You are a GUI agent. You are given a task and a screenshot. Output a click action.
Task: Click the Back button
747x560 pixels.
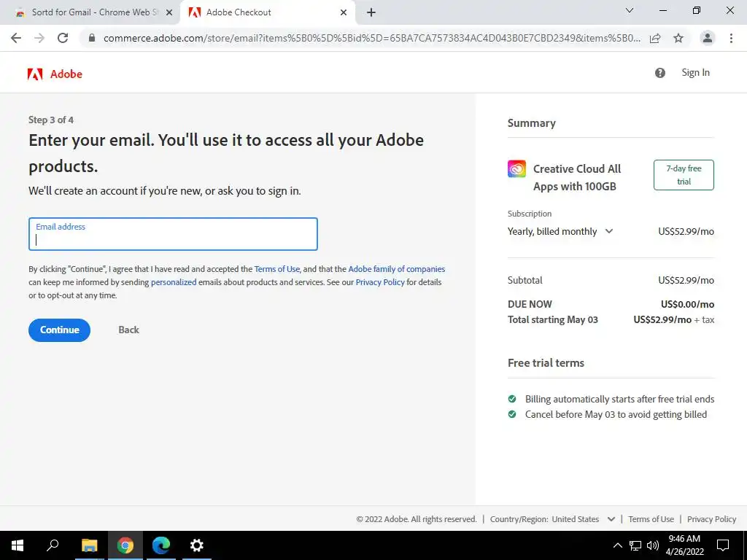(x=128, y=330)
